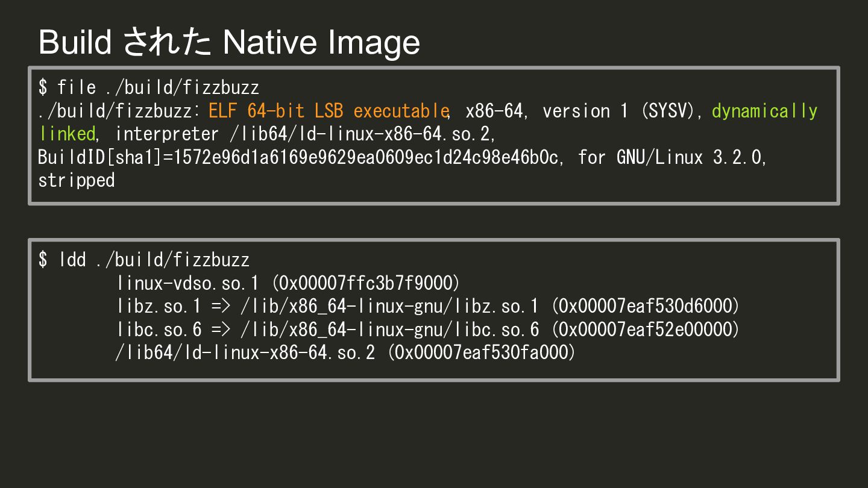Click the '/lib/x86_64-linux-gnu/libz.so.1' path
868x488 pixels.
pyautogui.click(x=389, y=307)
